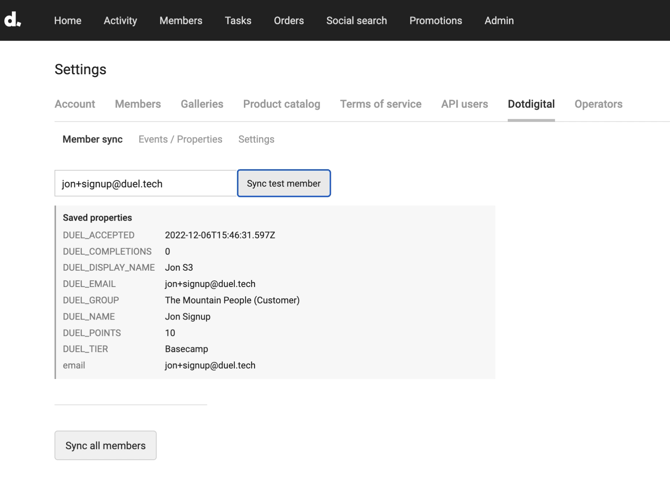Go to Activity in top navigation
670x479 pixels.
[120, 20]
